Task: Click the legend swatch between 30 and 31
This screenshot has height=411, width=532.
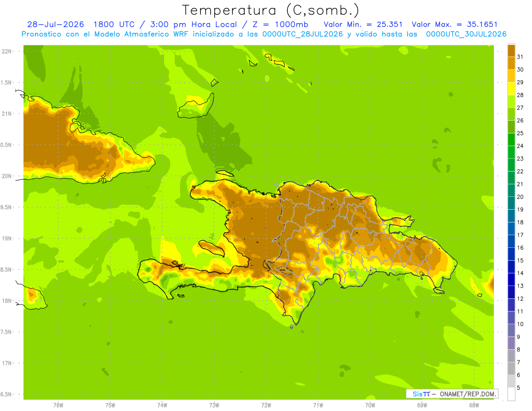Action: 511,63
